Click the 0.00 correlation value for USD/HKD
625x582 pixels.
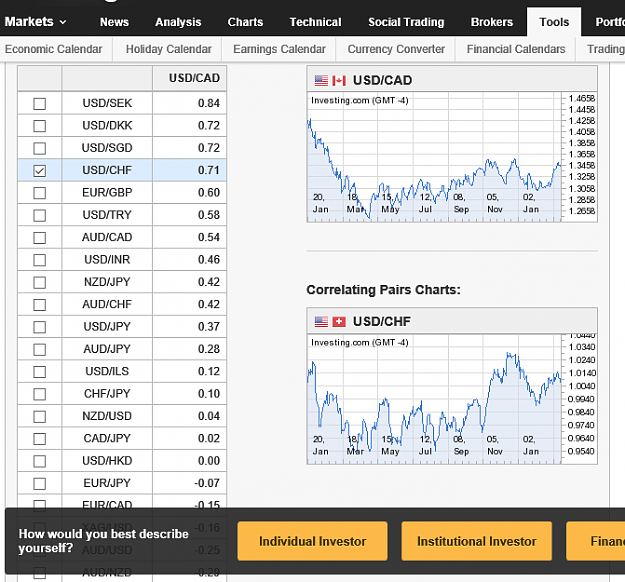click(209, 461)
